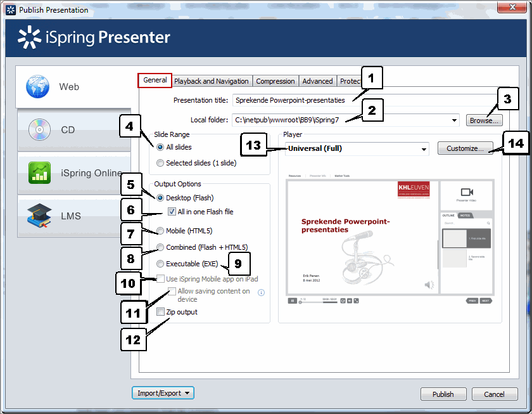The height and width of the screenshot is (414, 532).
Task: Uncheck All in one Flash file
Action: [172, 212]
